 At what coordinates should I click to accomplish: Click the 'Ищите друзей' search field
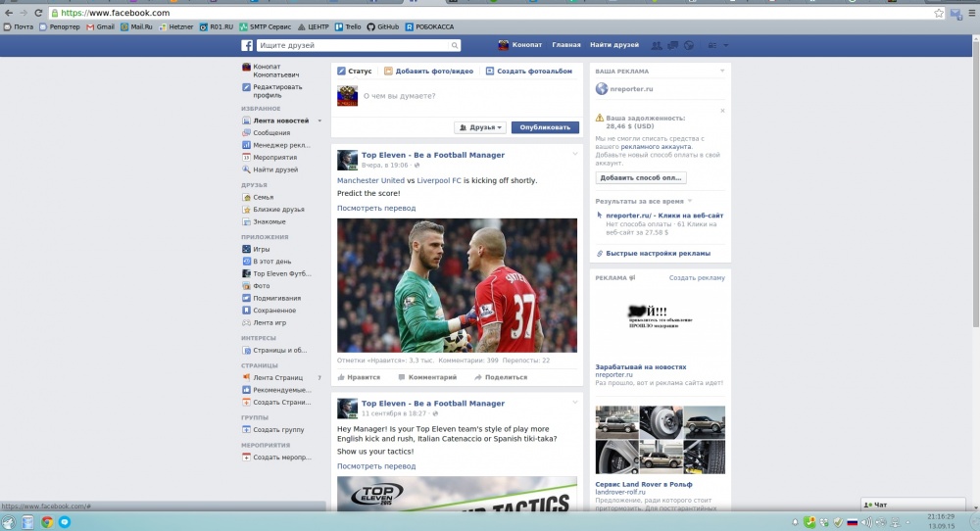click(354, 46)
